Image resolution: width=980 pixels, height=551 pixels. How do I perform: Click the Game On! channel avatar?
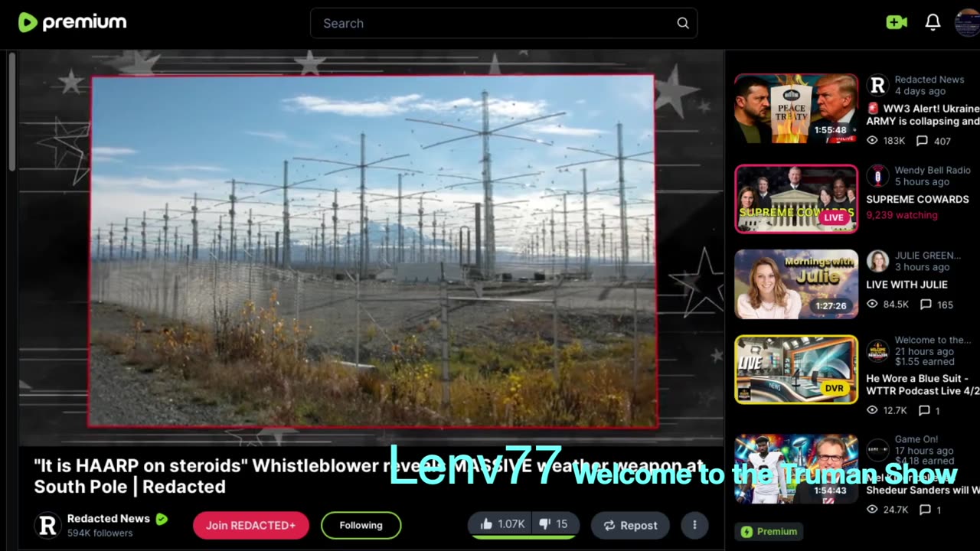(878, 450)
